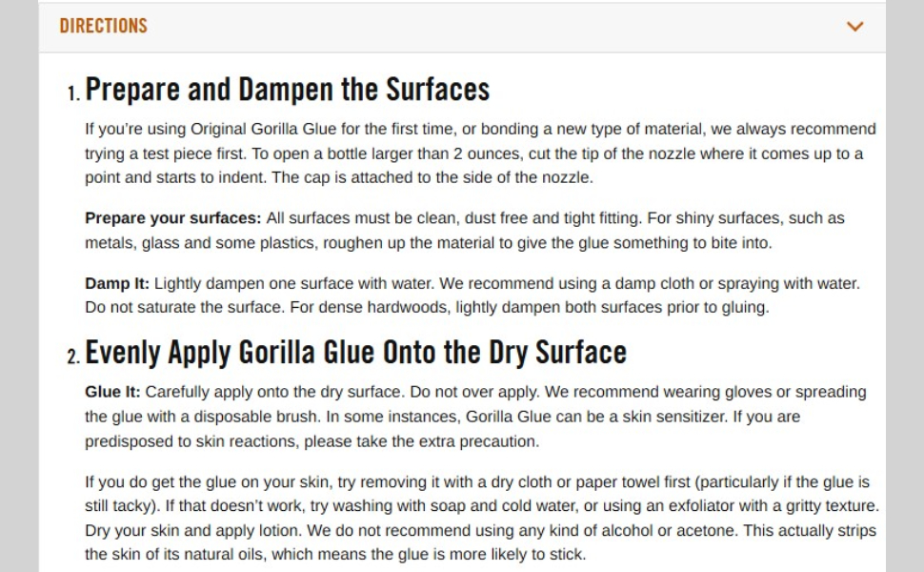Screen dimensions: 924x572
Task: Click the paragraph starting "If you're using Original"
Action: point(476,153)
